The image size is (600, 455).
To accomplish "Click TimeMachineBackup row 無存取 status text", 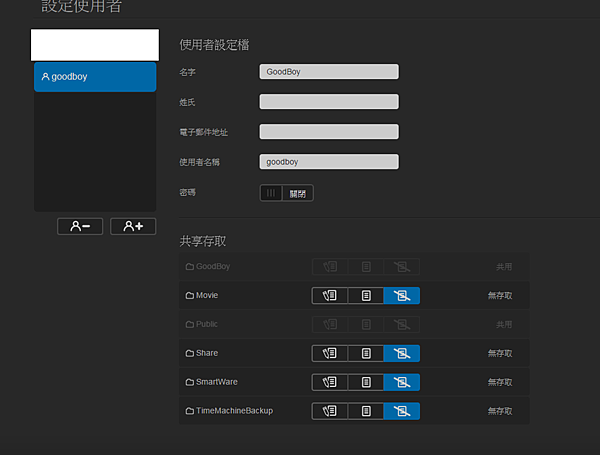I will click(500, 411).
